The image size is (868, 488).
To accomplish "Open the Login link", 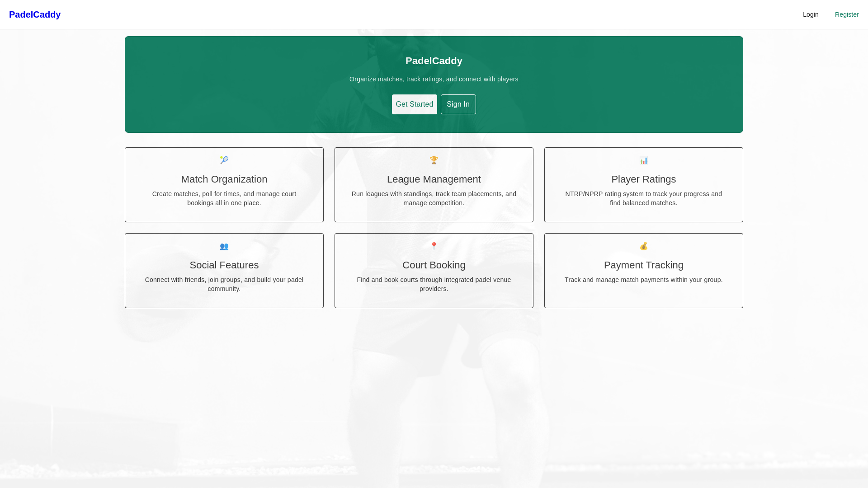I will point(811,14).
